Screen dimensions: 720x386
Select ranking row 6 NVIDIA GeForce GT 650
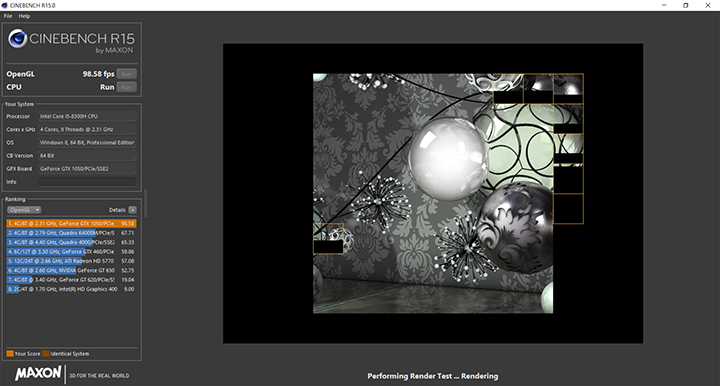[x=71, y=270]
